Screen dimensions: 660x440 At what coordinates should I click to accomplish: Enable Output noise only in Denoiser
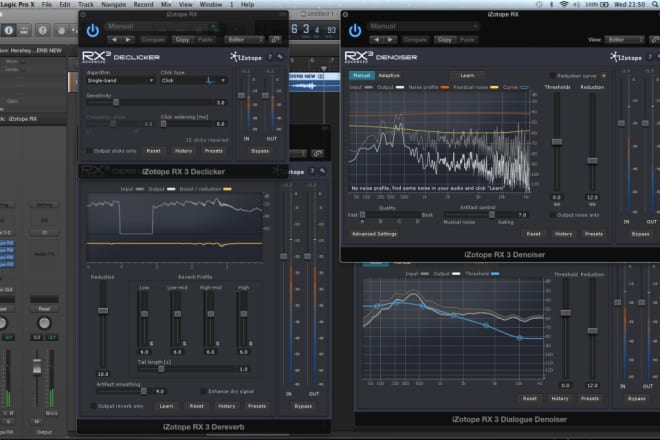coord(552,215)
